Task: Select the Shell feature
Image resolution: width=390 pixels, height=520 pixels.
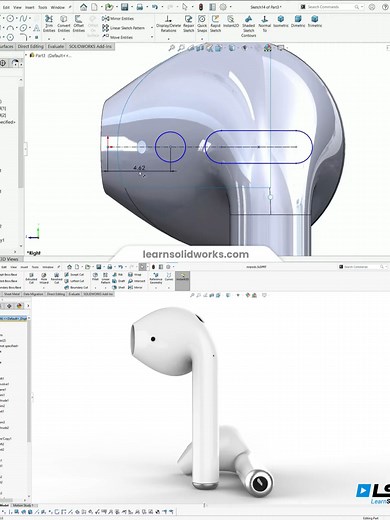Action: coord(118,287)
